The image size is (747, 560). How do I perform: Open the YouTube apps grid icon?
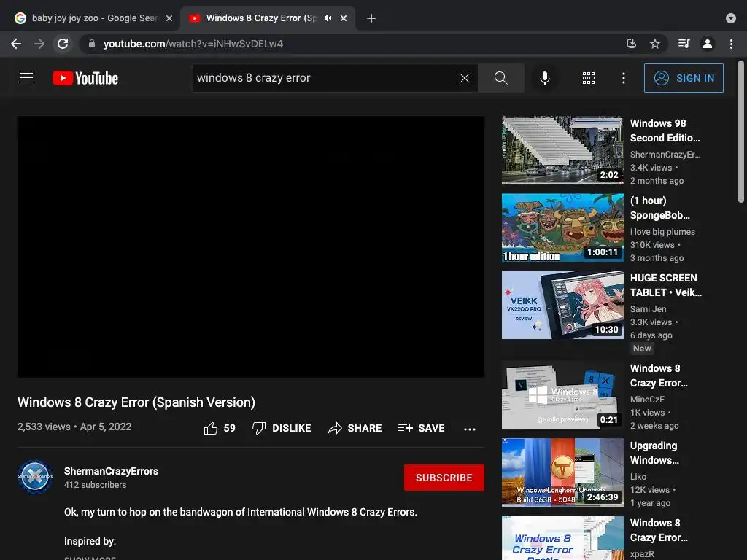(x=589, y=78)
